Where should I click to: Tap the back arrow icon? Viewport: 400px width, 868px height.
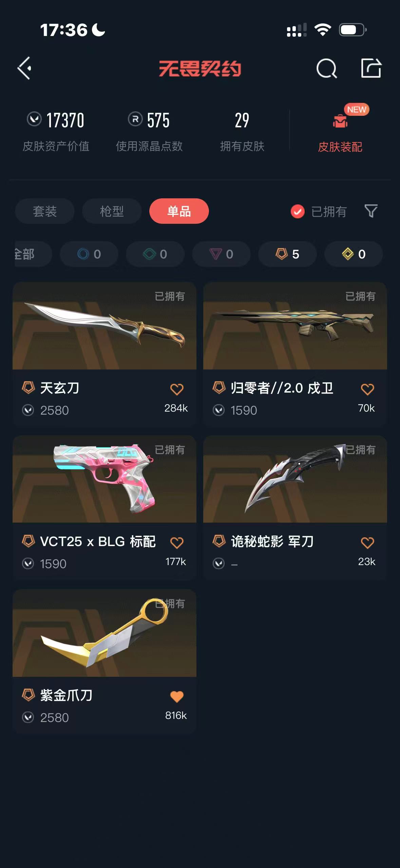click(x=24, y=68)
